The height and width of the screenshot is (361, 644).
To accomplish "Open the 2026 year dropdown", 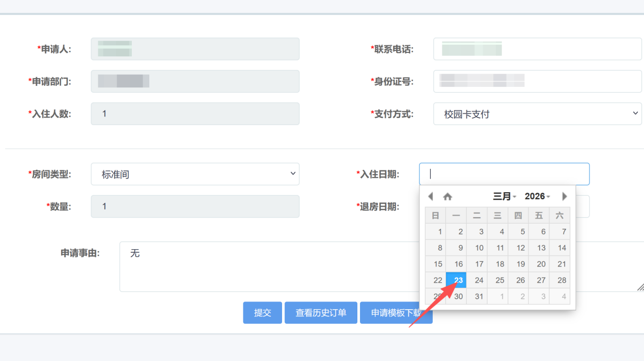I will click(x=537, y=196).
